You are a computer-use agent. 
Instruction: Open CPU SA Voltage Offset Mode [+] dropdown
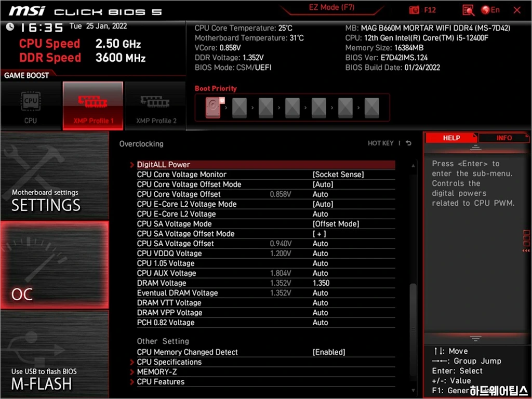pos(320,233)
